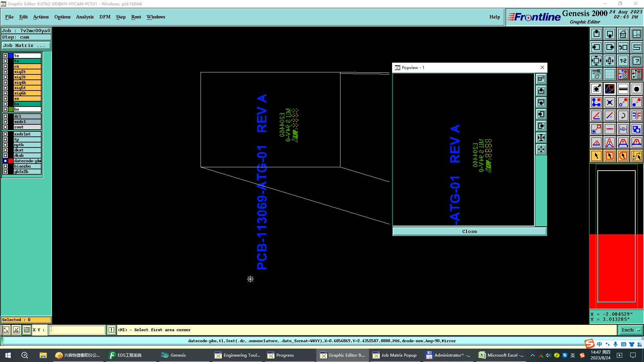Click the Home view icon
This screenshot has height=362, width=644.
pos(623,34)
